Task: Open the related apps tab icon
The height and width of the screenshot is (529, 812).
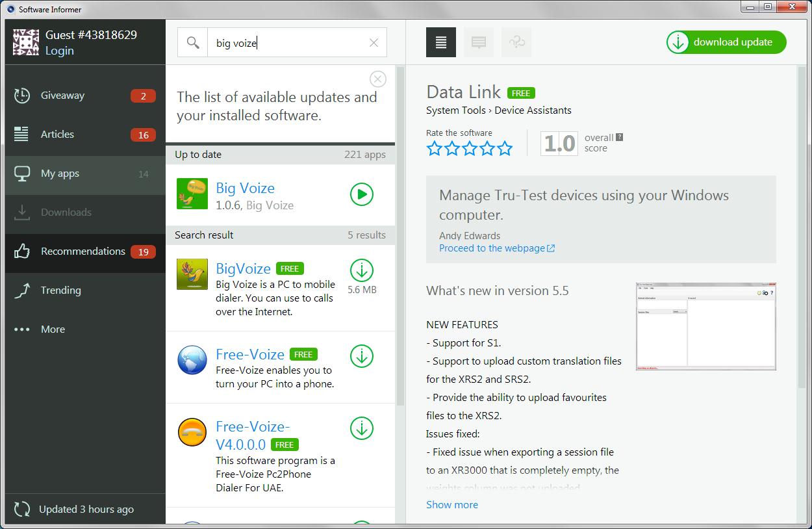Action: pyautogui.click(x=516, y=42)
